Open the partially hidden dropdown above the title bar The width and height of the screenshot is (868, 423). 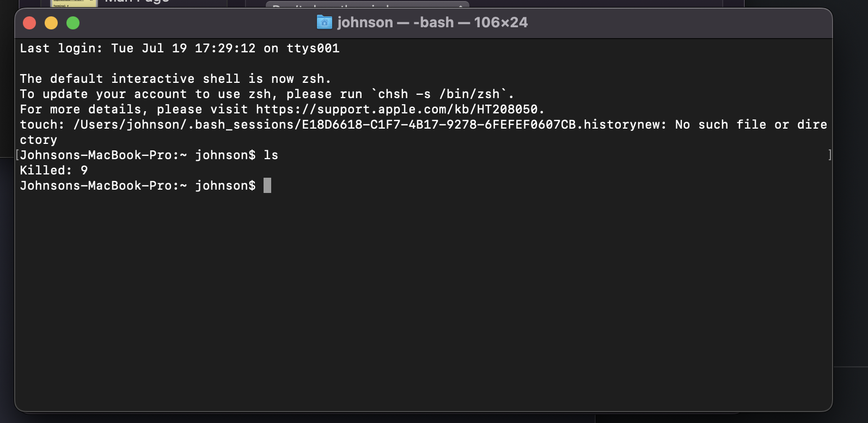click(368, 5)
